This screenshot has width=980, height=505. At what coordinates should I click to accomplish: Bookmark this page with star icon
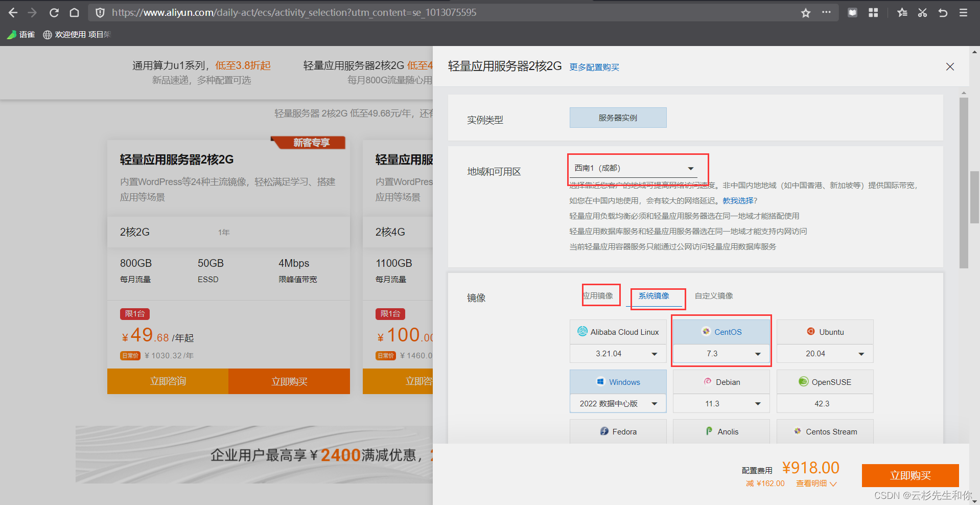806,13
